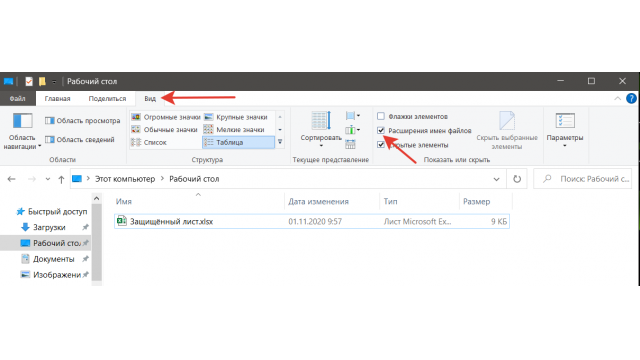Select Мелкие значки layout

(234, 130)
